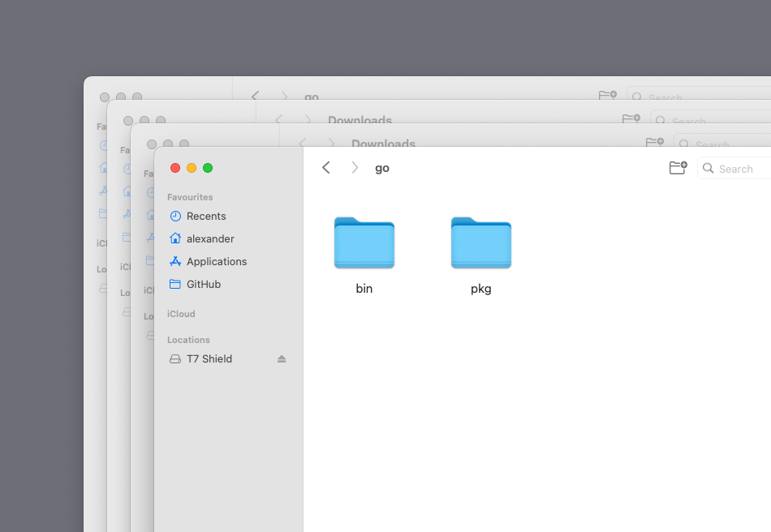Click magnifier icon in front window search
This screenshot has width=771, height=532.
pos(708,169)
